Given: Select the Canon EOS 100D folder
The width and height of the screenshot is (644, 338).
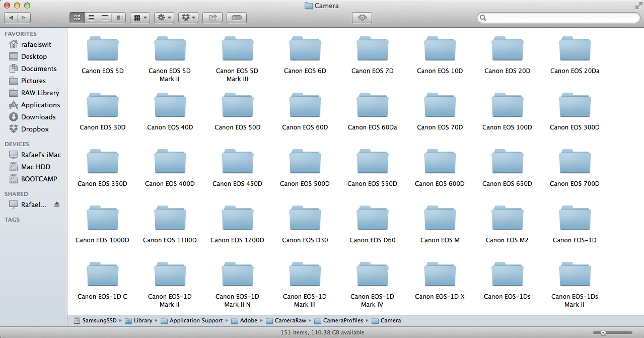Looking at the screenshot, I should pyautogui.click(x=507, y=105).
